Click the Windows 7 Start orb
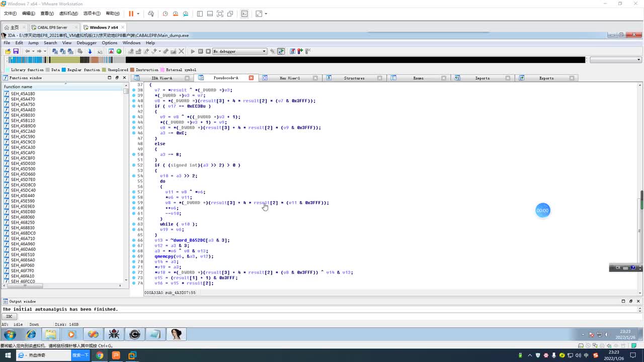Screen dimensions: 644x362 click(x=10, y=334)
